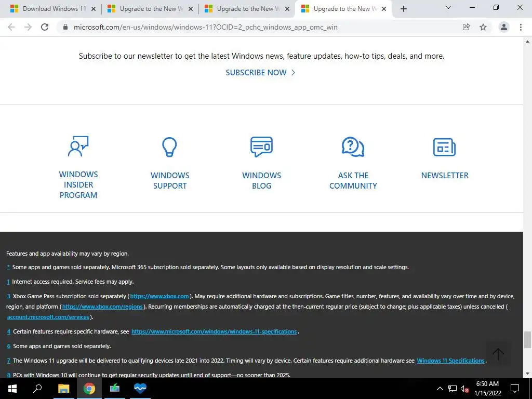Click the Ask the Community question icon
Viewport: 532px width, 399px height.
click(353, 147)
